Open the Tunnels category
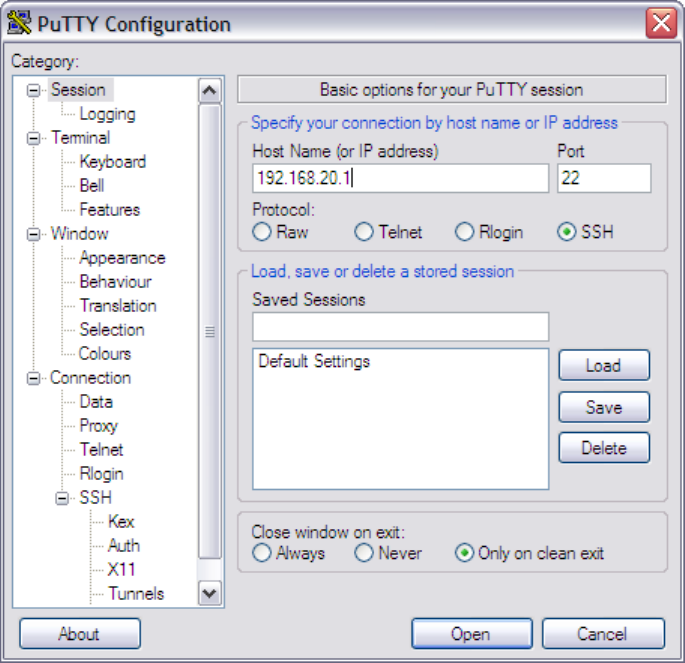This screenshot has width=685, height=663. 136,594
